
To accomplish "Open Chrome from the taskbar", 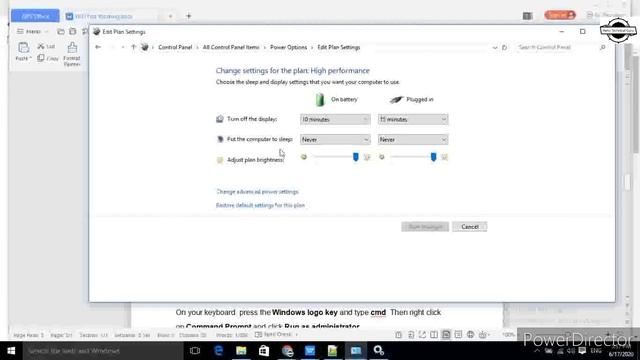I will (x=287, y=351).
